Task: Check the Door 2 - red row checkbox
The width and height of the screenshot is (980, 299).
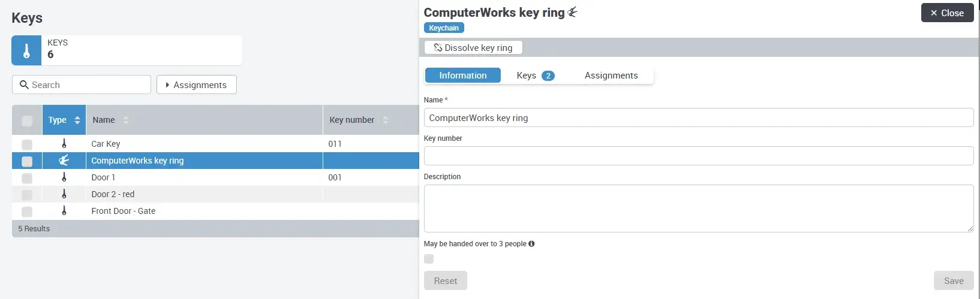Action: point(27,195)
